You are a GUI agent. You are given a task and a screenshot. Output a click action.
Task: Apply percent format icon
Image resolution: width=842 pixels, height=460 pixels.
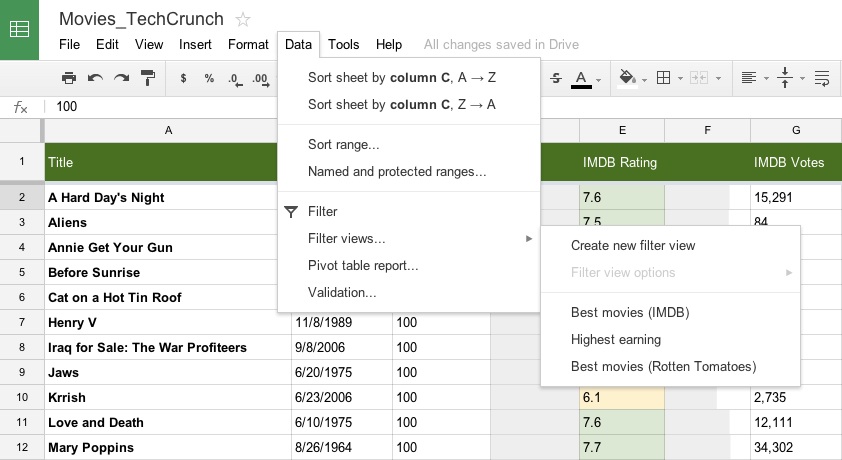pyautogui.click(x=209, y=78)
